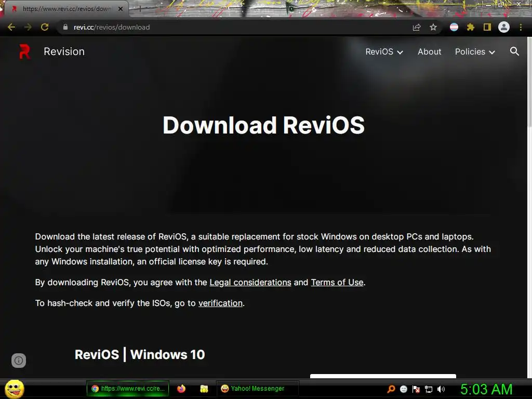This screenshot has width=532, height=399.
Task: Toggle the browser side panel
Action: pyautogui.click(x=487, y=27)
